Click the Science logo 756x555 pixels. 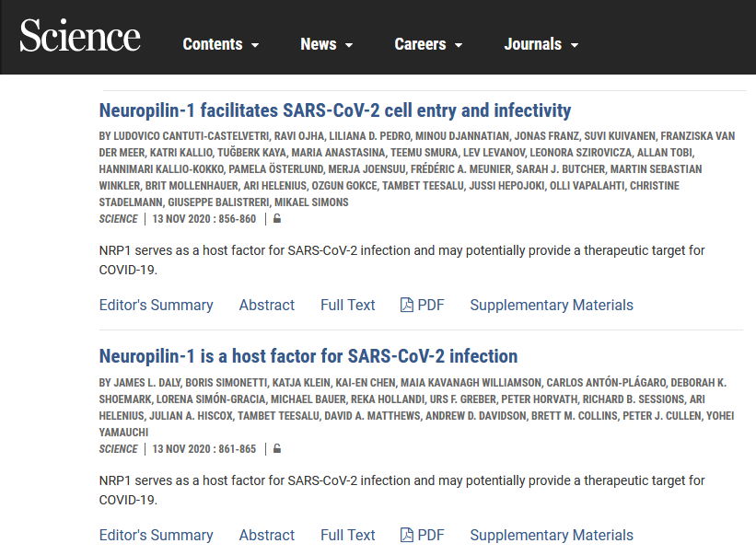click(x=80, y=35)
